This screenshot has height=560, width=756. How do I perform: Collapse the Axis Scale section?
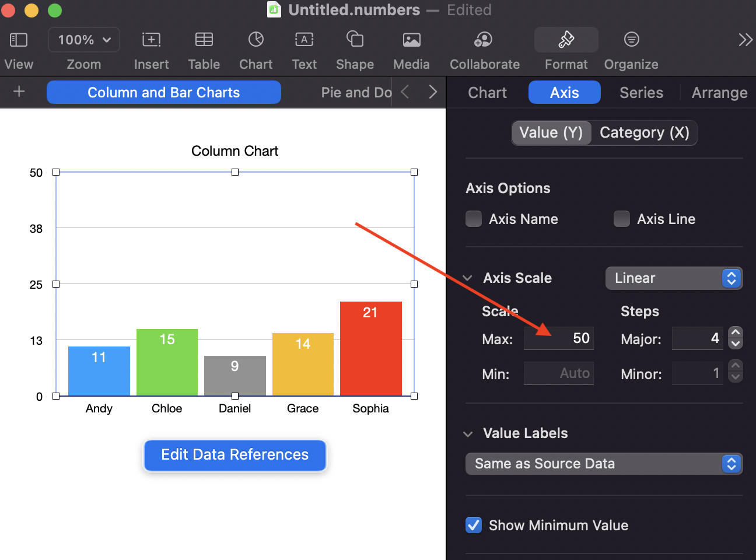(467, 278)
